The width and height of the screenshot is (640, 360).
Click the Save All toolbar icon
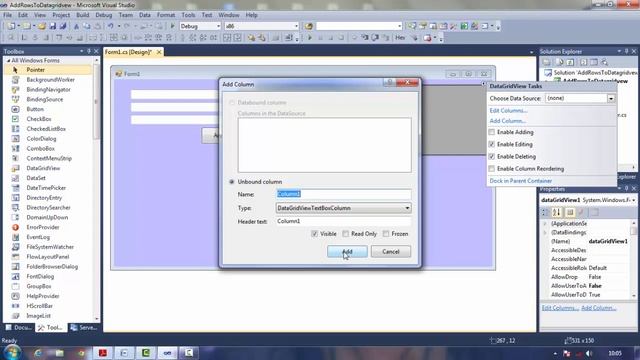tap(63, 26)
